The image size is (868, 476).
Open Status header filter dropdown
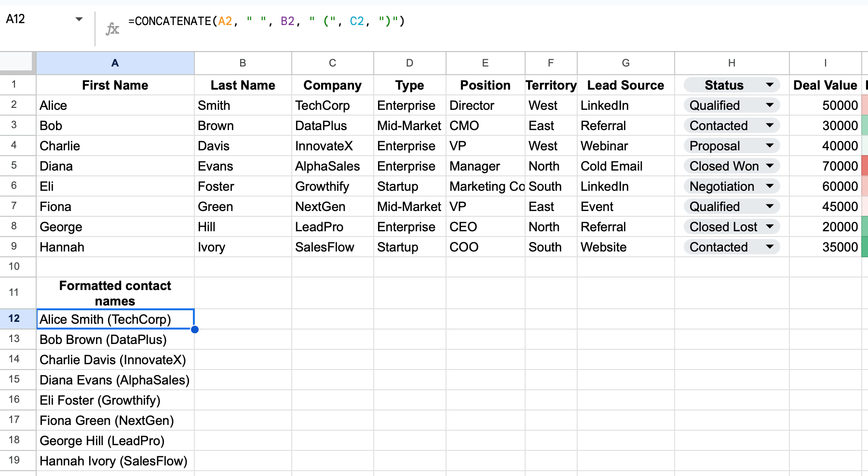click(x=770, y=85)
